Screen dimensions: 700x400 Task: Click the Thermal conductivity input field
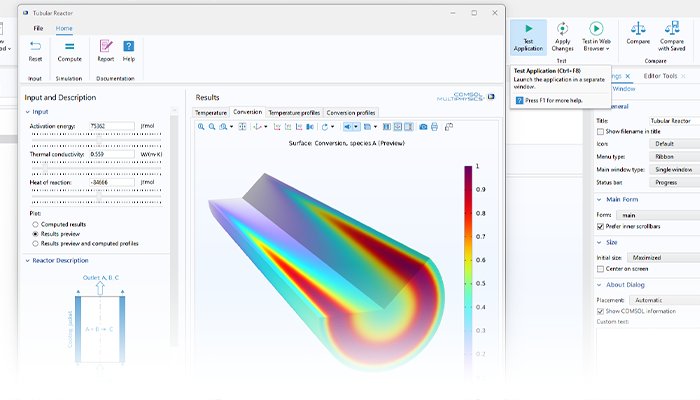click(x=112, y=154)
